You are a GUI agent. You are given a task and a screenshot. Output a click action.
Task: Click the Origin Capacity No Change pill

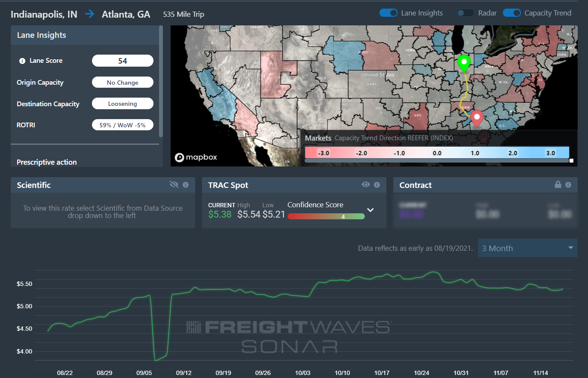[122, 82]
